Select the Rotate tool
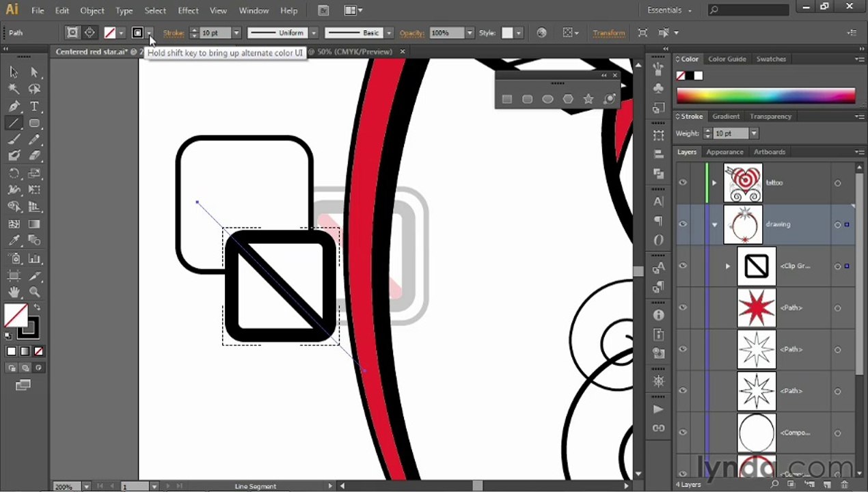This screenshot has height=492, width=868. 14,174
